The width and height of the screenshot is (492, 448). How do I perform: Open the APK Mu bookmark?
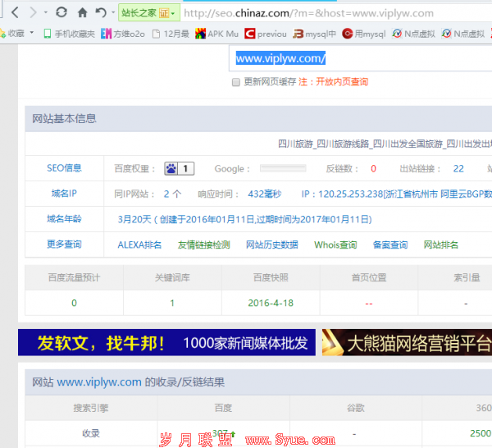pyautogui.click(x=216, y=34)
